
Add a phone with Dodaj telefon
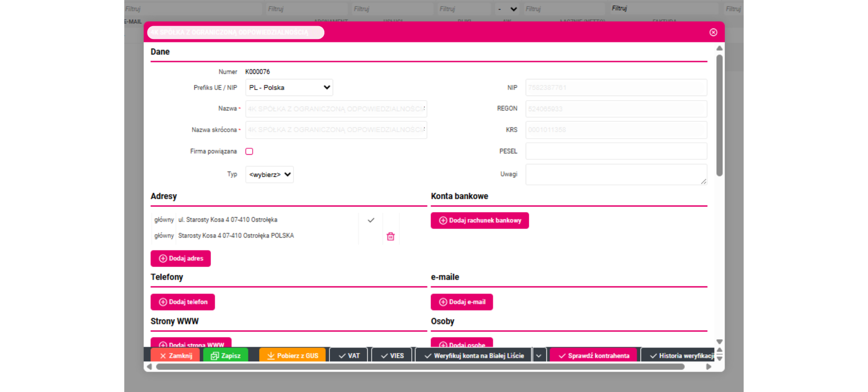tap(183, 302)
